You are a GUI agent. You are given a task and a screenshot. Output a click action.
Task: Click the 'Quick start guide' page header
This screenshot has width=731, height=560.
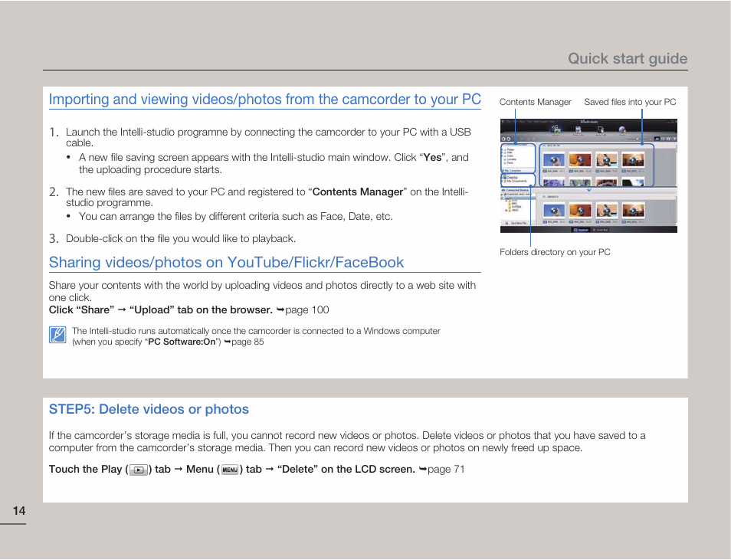coord(628,58)
